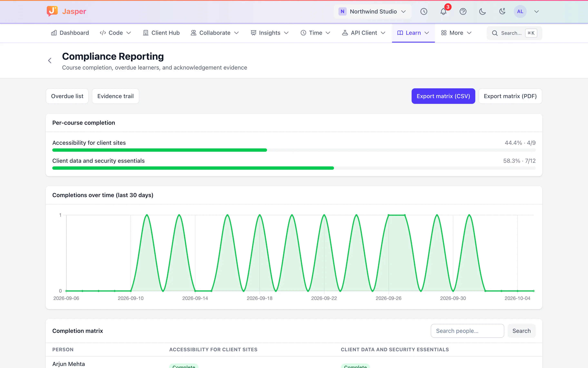Click the Dashboard chart icon
Screen dimensions: 588x368
click(x=54, y=33)
